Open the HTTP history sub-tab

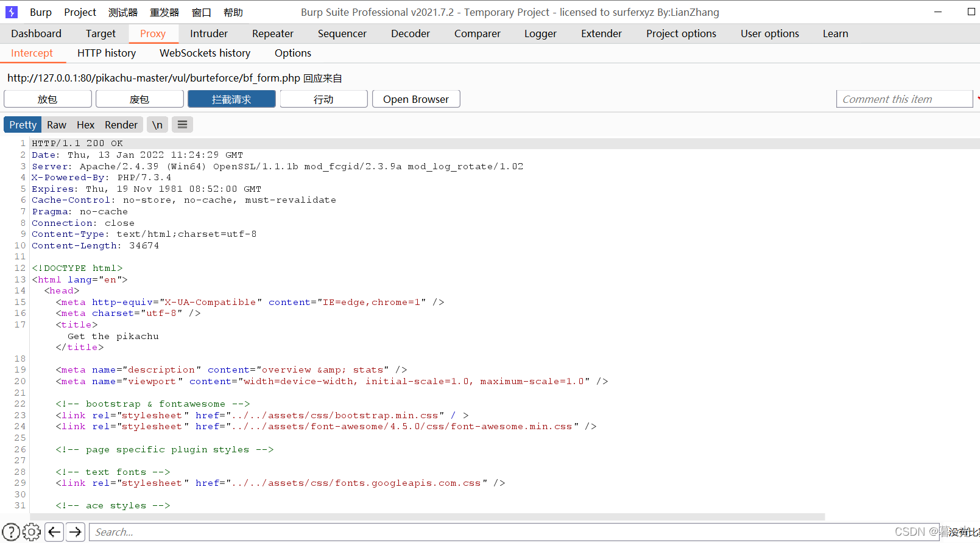[x=107, y=53]
